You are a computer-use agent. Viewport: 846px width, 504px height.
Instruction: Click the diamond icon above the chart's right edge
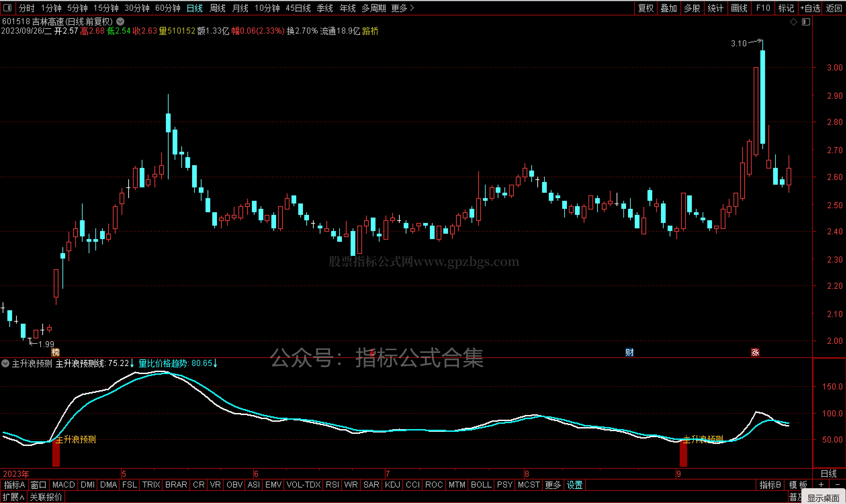[x=793, y=22]
